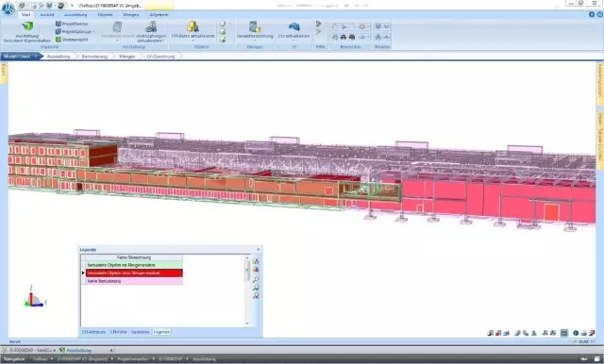Select the Variablen tab
This screenshot has height=364, width=604.
pos(141,332)
